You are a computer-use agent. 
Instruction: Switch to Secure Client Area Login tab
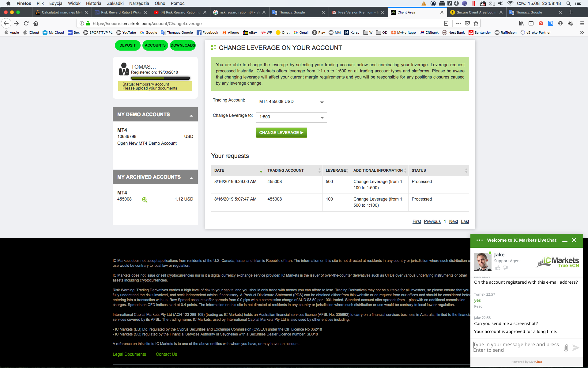[x=476, y=12]
